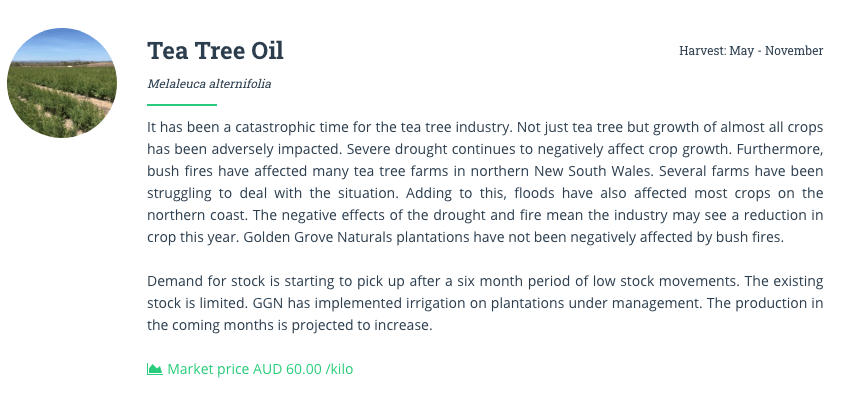The image size is (859, 402).
Task: Click the area chart icon beside Market price
Action: pyautogui.click(x=154, y=369)
